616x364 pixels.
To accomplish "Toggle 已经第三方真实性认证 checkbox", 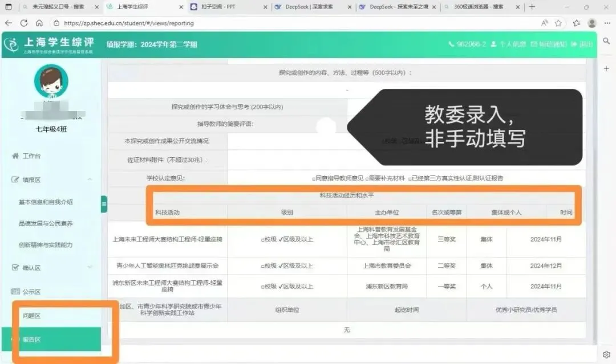I will 410,178.
